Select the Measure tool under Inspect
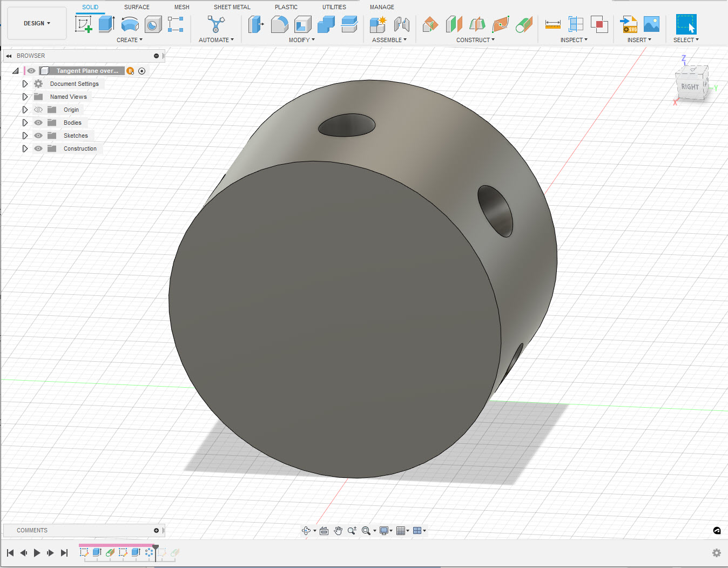Image resolution: width=728 pixels, height=568 pixels. (552, 24)
